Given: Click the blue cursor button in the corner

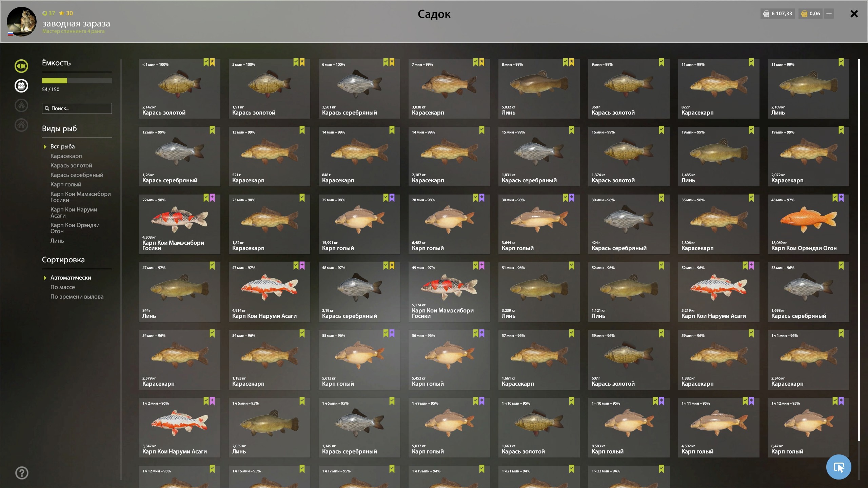Looking at the screenshot, I should [839, 467].
